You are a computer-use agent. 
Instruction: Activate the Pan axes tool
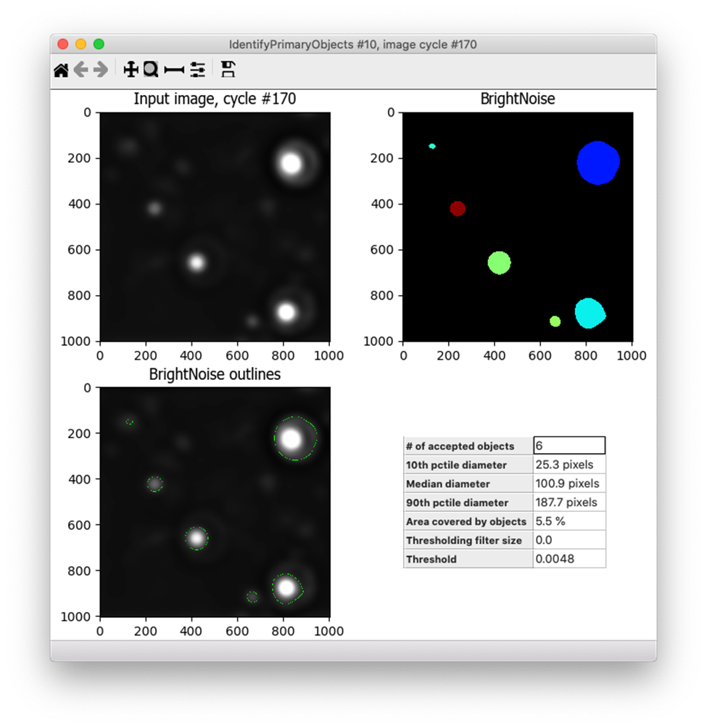pyautogui.click(x=131, y=70)
